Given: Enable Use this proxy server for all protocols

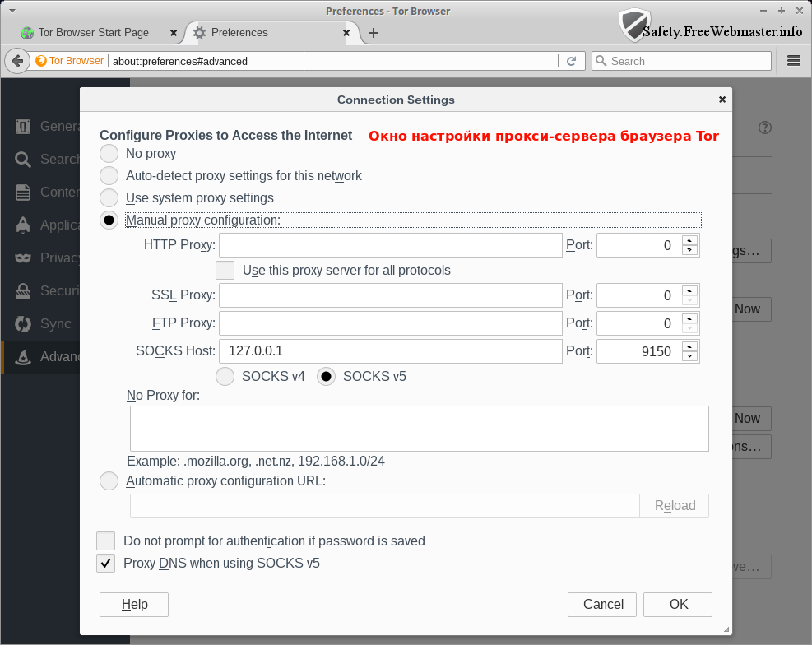Looking at the screenshot, I should point(225,271).
